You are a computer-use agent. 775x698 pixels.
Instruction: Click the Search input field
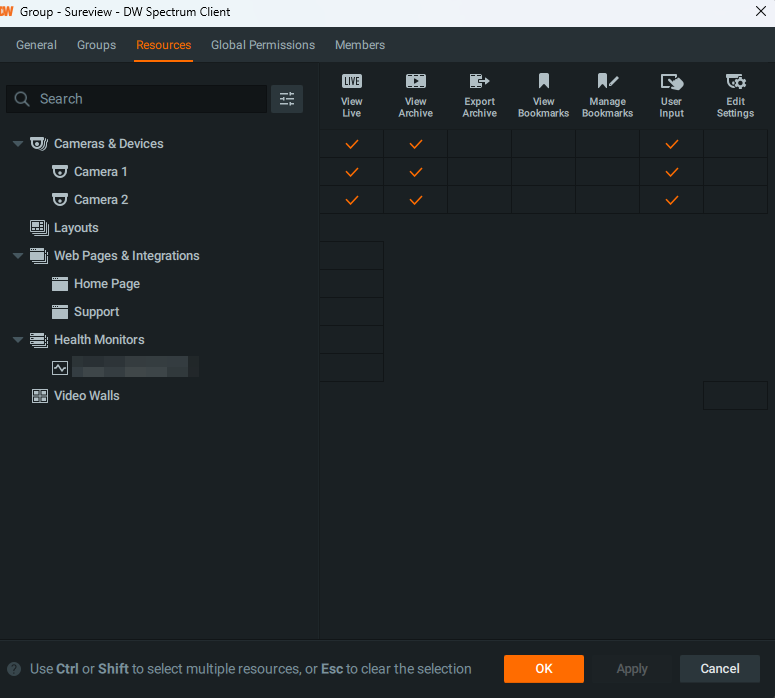point(136,99)
